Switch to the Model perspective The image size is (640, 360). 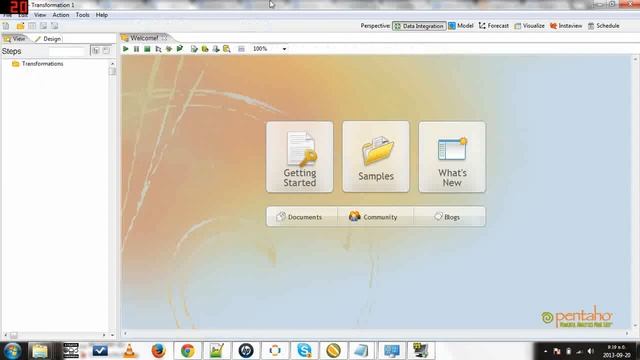[x=461, y=26]
